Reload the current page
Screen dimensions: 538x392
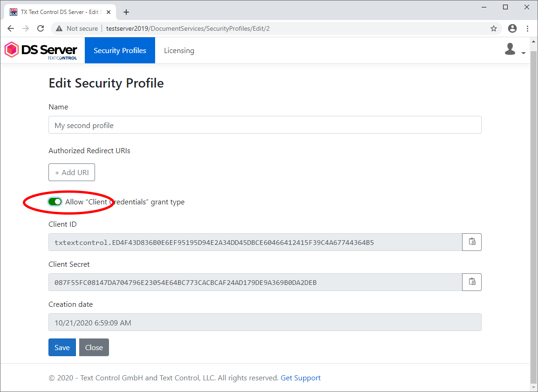40,28
